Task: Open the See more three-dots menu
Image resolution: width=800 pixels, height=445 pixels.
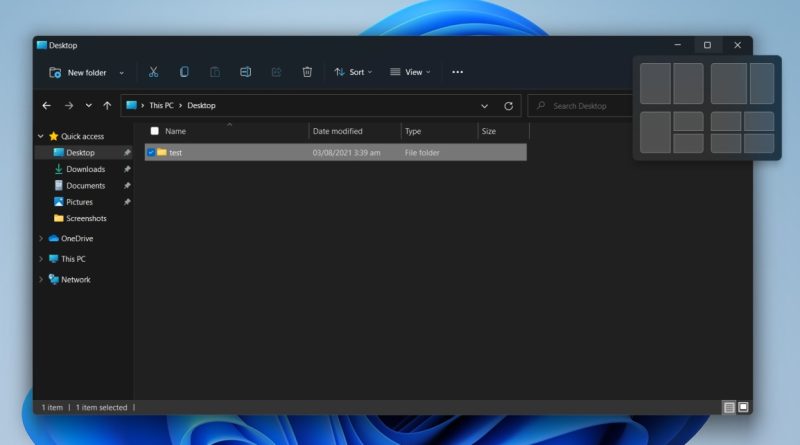Action: pyautogui.click(x=458, y=72)
